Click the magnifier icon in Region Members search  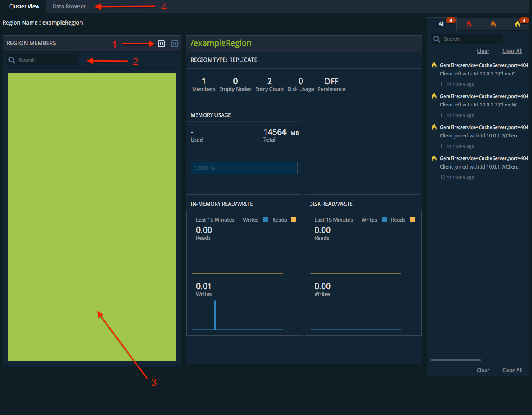(12, 60)
